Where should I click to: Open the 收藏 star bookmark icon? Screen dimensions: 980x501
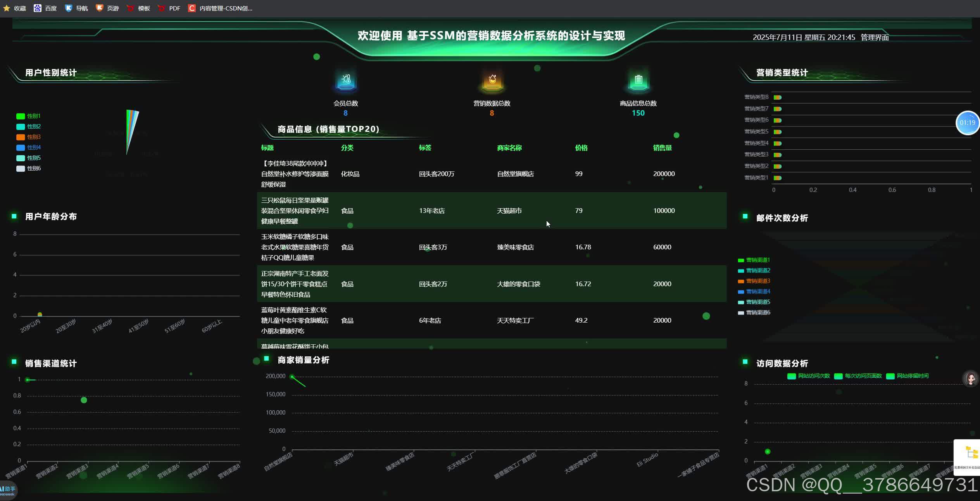(6, 8)
